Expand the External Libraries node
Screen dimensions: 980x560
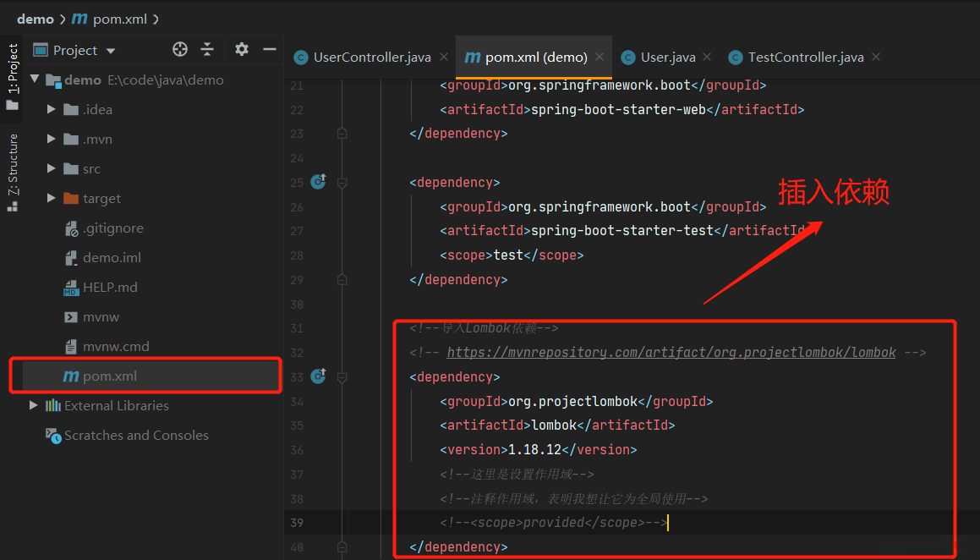coord(34,405)
